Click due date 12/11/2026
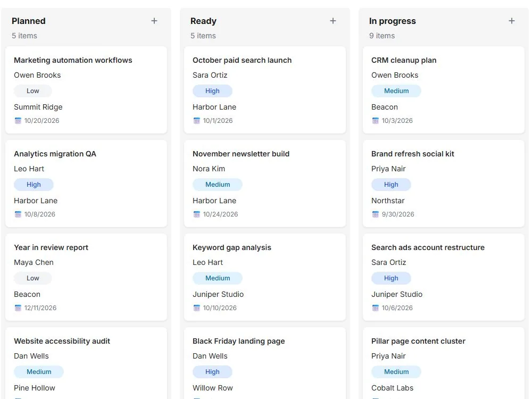Image resolution: width=532 pixels, height=399 pixels. click(40, 307)
